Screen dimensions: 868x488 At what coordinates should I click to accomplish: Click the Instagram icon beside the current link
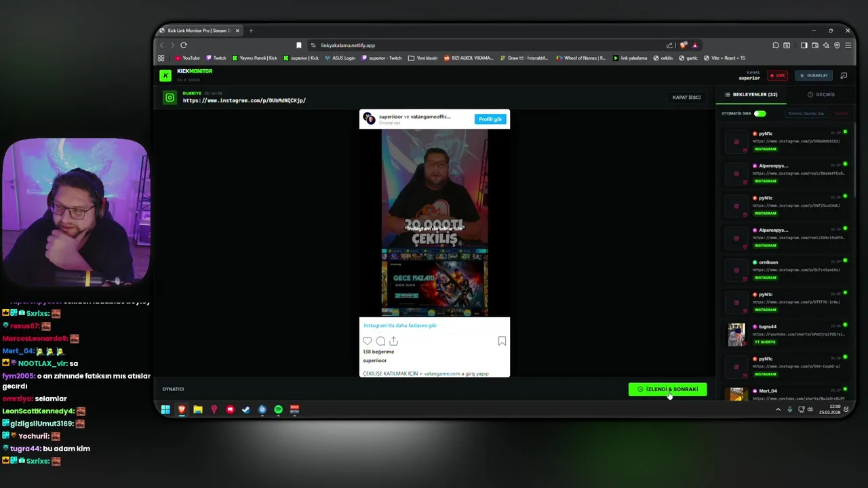coord(170,98)
